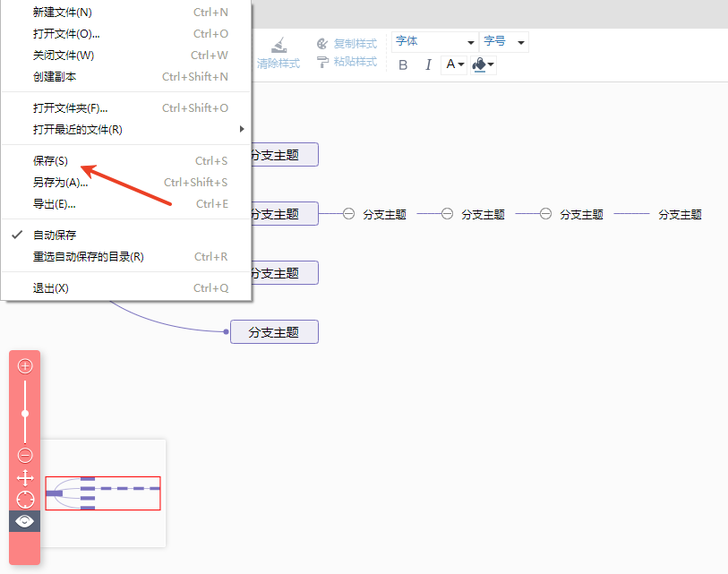Open the 字号 font size dropdown
Viewport: 728px width, 574px height.
[x=504, y=42]
